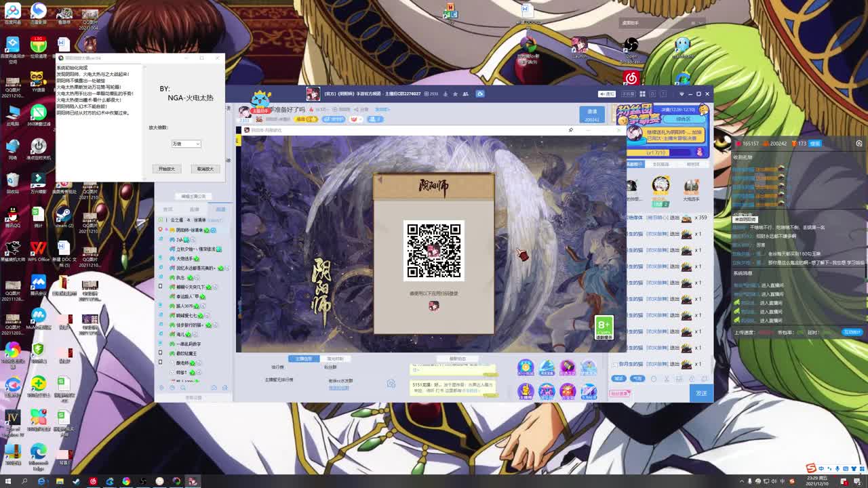This screenshot has height=488, width=868.
Task: Select the QR code login image
Action: [434, 250]
